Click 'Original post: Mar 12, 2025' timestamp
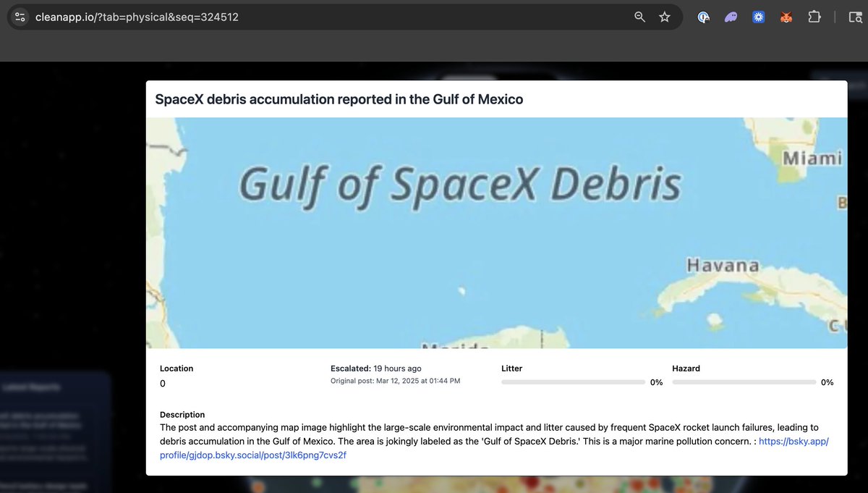Screen dimensions: 868x493 (x=395, y=381)
